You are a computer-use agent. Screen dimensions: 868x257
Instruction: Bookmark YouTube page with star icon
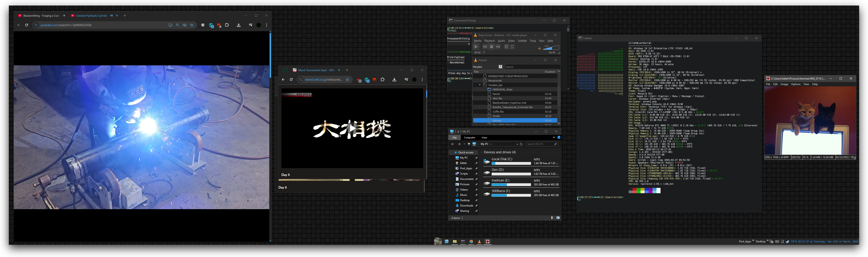point(192,25)
